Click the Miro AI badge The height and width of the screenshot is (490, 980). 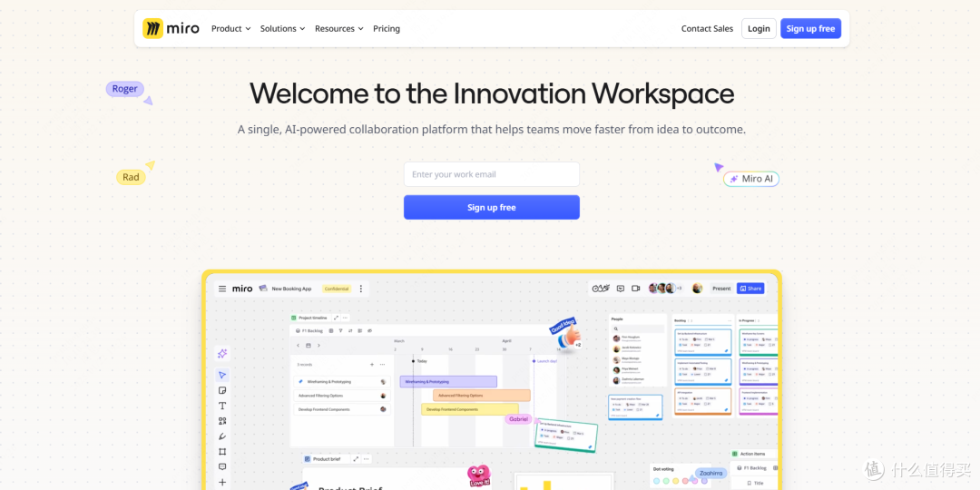[x=751, y=179]
